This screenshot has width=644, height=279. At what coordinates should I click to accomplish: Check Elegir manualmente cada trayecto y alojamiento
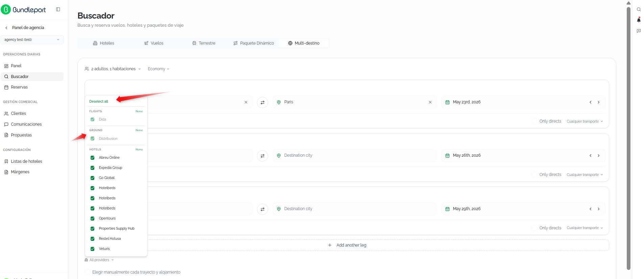87,272
